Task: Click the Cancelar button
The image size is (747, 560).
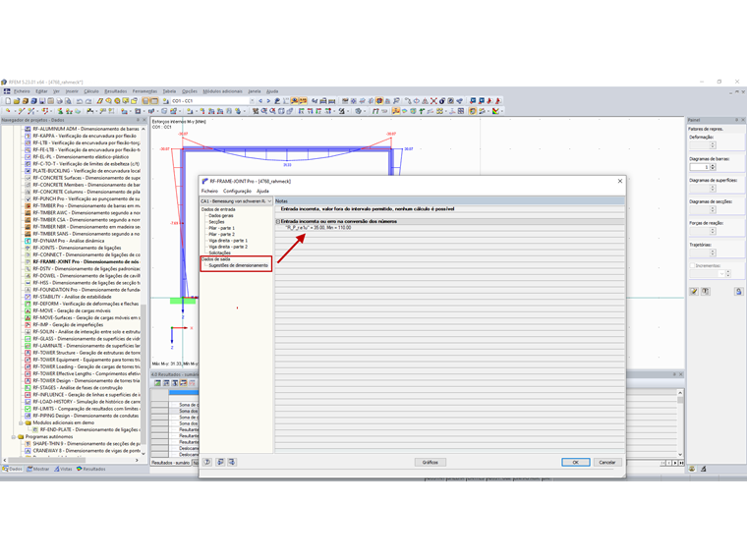Action: click(x=607, y=463)
